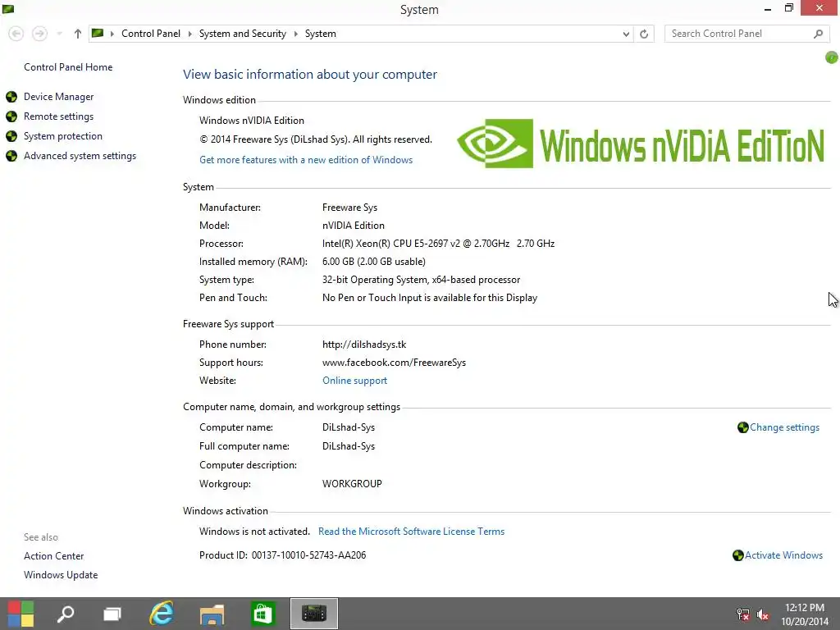Open Action Center under See also
This screenshot has height=630, width=840.
tap(53, 556)
